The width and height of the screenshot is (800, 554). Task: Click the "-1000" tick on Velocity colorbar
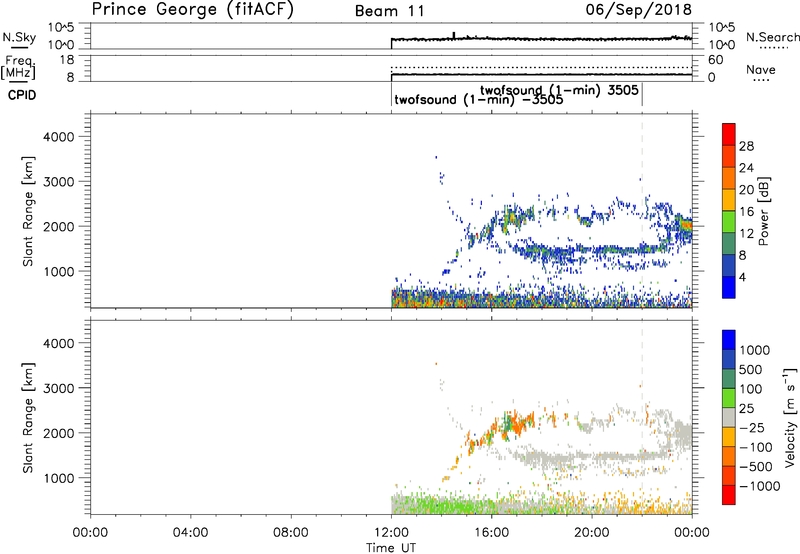pos(760,486)
